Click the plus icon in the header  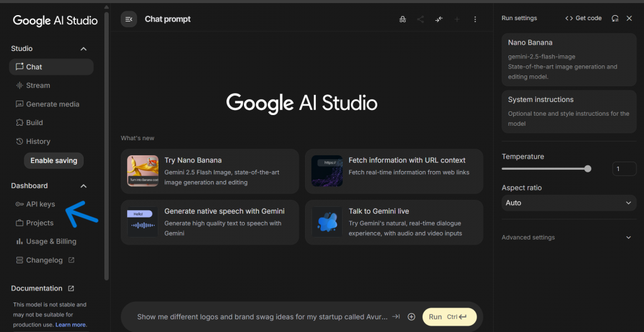[x=457, y=19]
